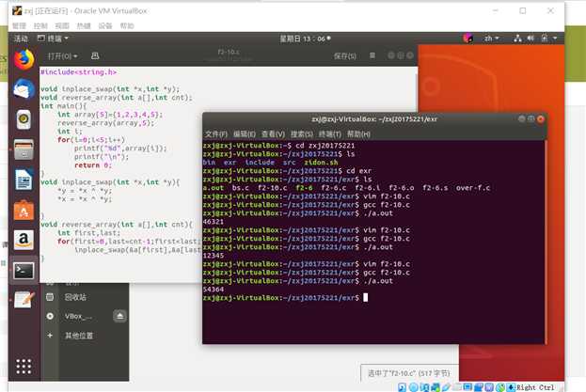Click VirtualBox mouse integration status icon
586x392 pixels.
tap(500, 387)
